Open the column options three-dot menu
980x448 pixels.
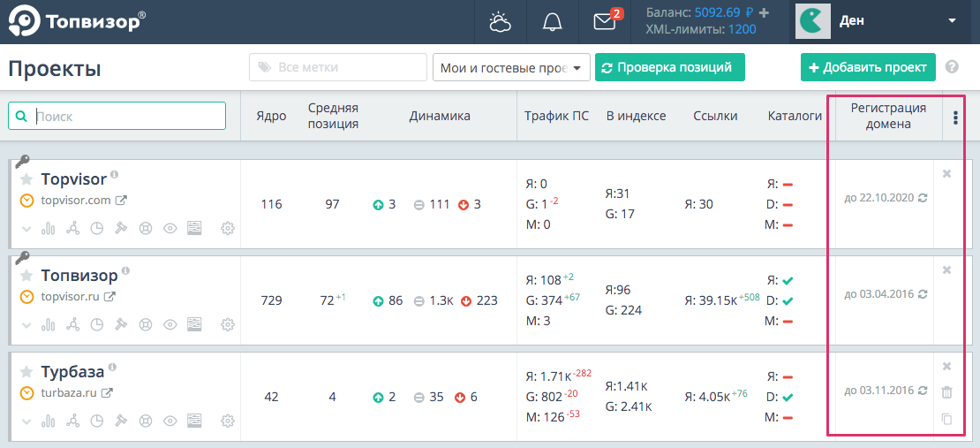[x=954, y=117]
